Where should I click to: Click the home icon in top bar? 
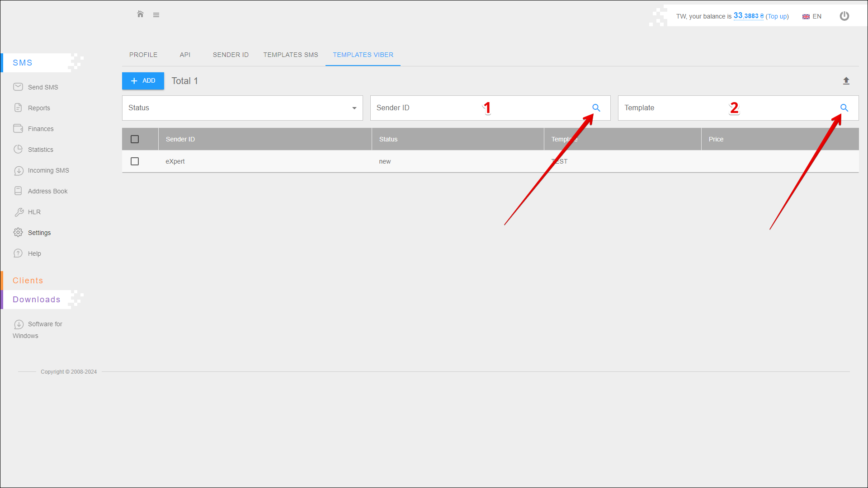pyautogui.click(x=140, y=14)
